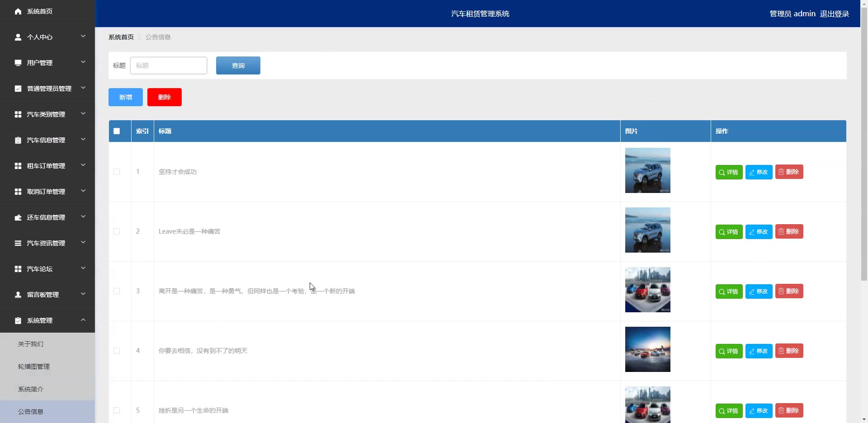Click the grid icon for 汽车类别管理
The width and height of the screenshot is (868, 423).
click(18, 114)
